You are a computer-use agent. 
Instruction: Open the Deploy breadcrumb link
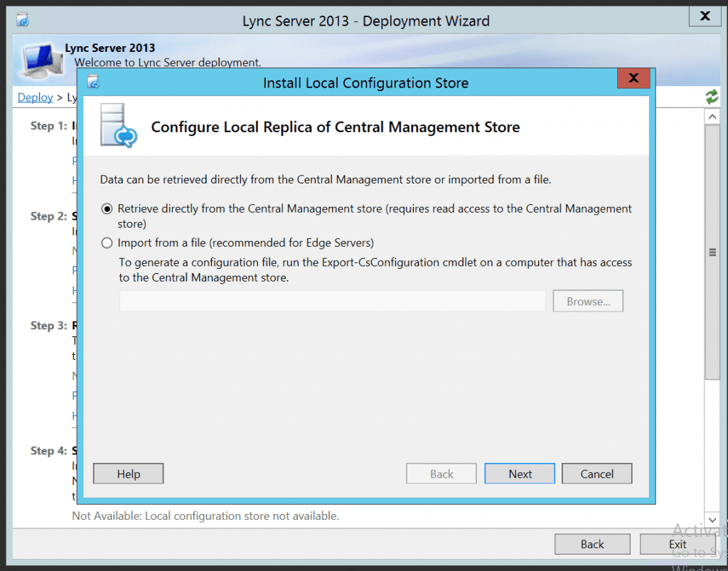tap(35, 97)
